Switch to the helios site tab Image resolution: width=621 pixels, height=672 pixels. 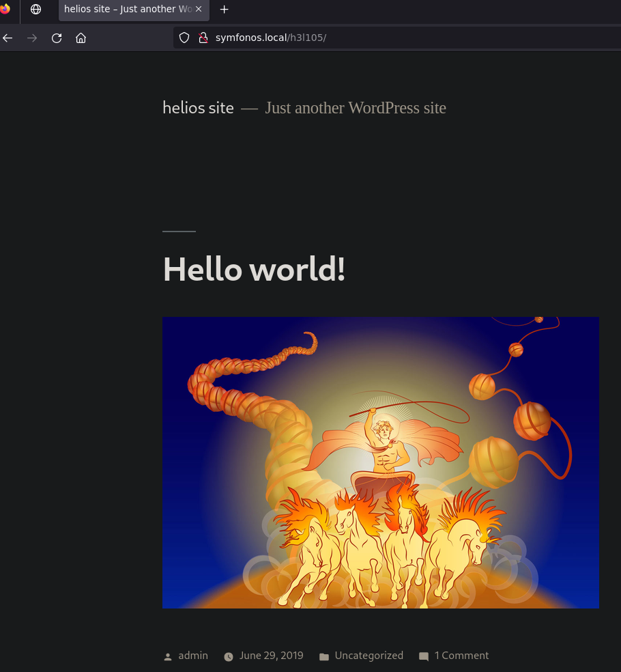126,10
